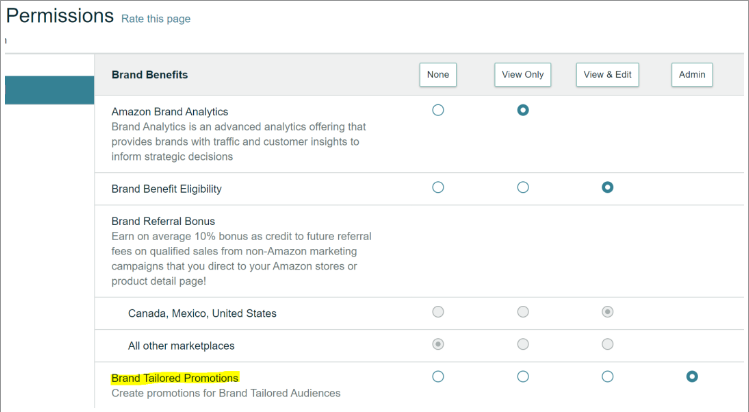Choose View Only for Brand Tailored Promotions
Viewport: 749px width, 412px height.
(523, 376)
